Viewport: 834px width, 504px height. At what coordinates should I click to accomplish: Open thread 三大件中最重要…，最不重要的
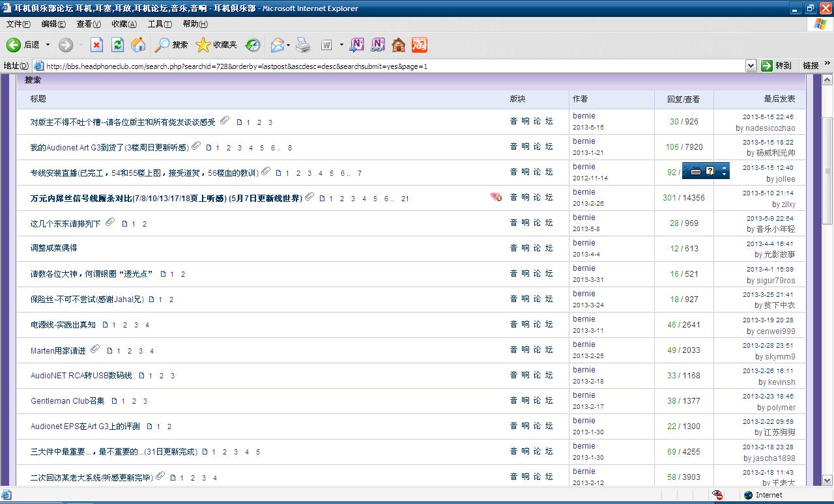pos(113,451)
